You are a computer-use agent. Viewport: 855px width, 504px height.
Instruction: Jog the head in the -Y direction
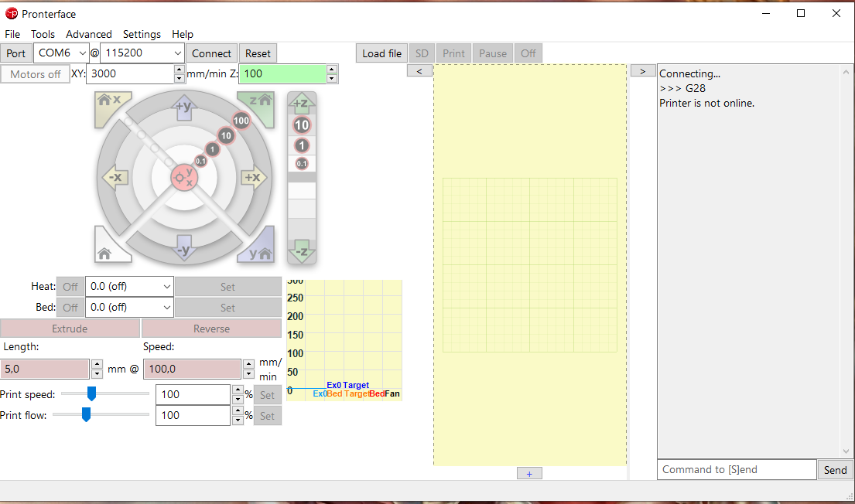[183, 248]
